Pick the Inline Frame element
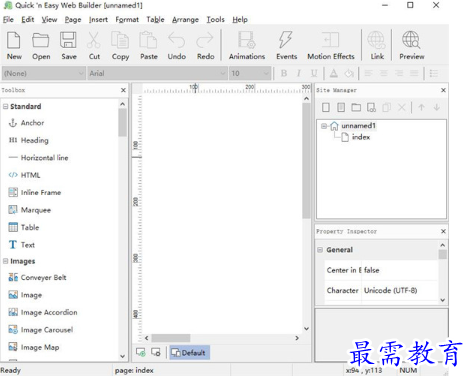The width and height of the screenshot is (471, 385). pyautogui.click(x=35, y=193)
